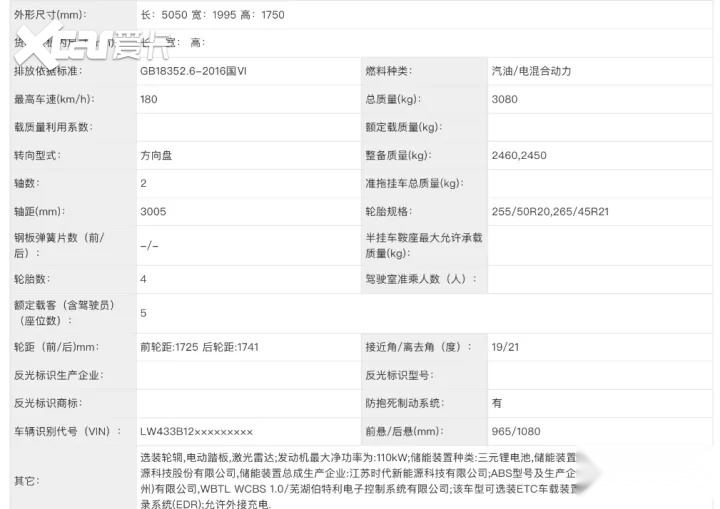
Task: Click tire spec 255/50R20,265/45R21
Action: pos(550,212)
